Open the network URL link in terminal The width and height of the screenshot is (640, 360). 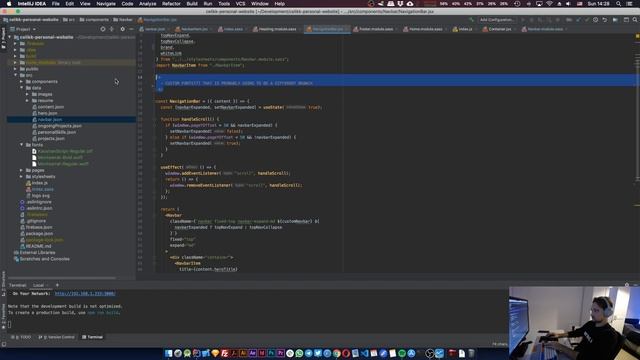(x=85, y=294)
